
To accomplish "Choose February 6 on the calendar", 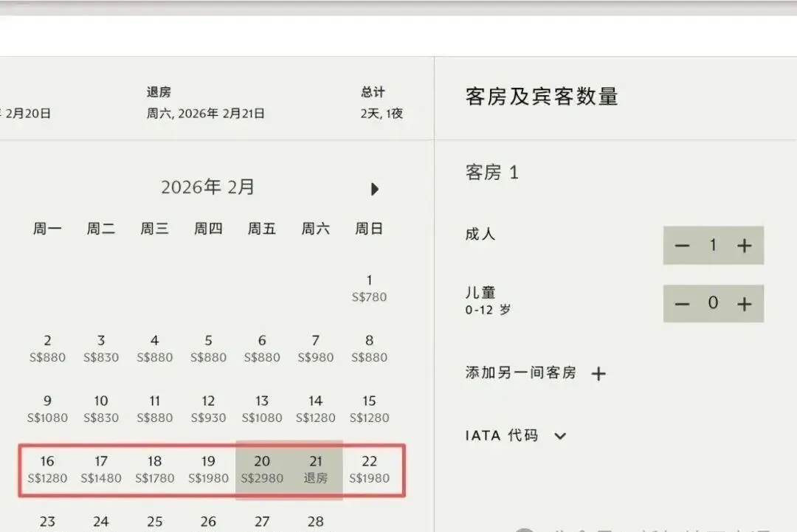I will coord(262,348).
